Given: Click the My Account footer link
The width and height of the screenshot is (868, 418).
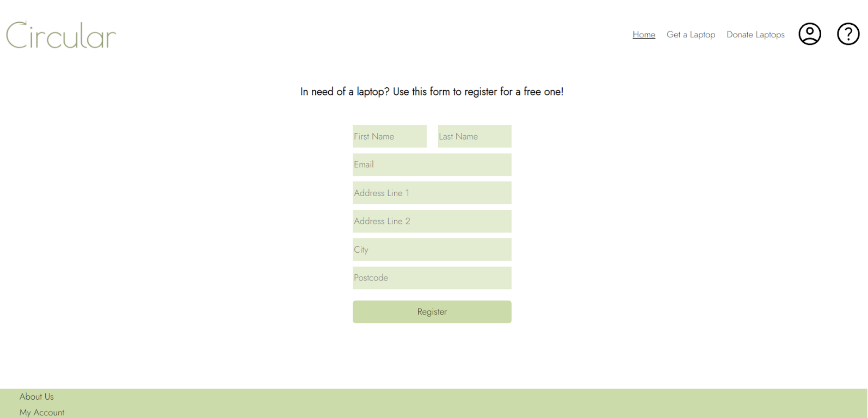Looking at the screenshot, I should click(41, 412).
